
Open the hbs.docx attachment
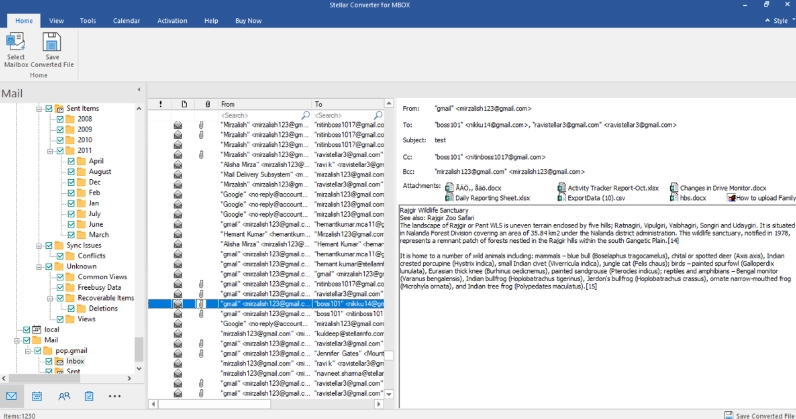(688, 198)
